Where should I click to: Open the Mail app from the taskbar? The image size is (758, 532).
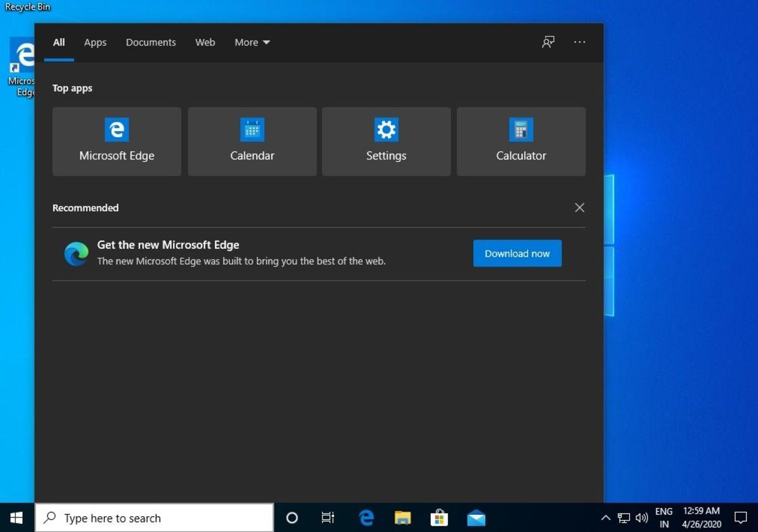click(476, 517)
